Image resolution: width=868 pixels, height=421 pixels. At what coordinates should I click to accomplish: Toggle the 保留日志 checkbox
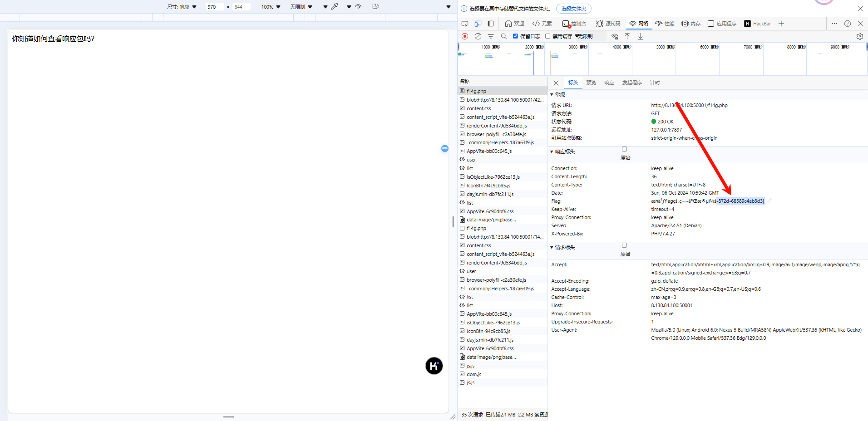pyautogui.click(x=515, y=36)
